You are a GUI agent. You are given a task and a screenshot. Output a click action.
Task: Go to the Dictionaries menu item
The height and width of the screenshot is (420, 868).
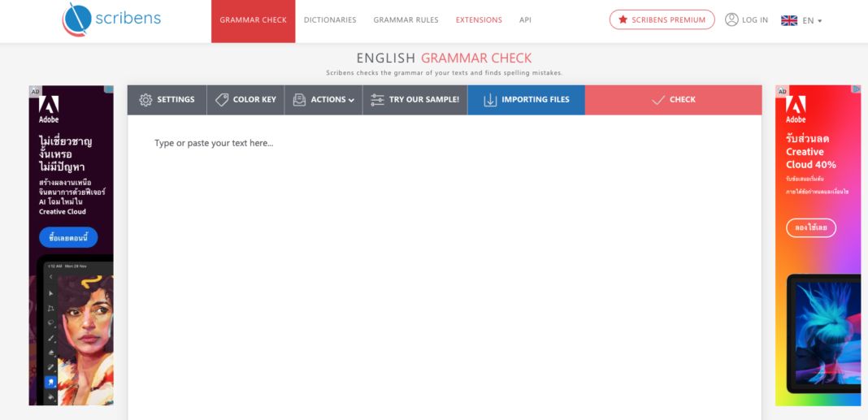pyautogui.click(x=330, y=20)
